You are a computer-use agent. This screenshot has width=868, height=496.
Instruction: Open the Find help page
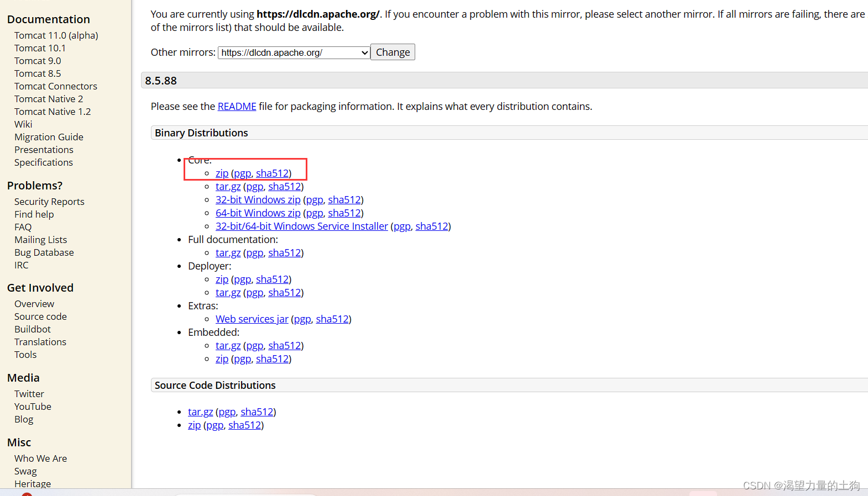coord(34,214)
